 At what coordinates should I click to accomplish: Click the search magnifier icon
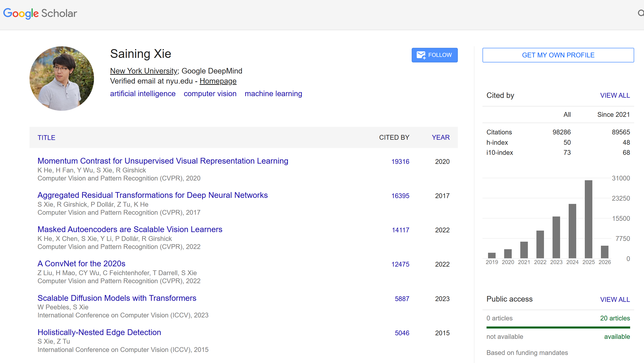(x=641, y=13)
